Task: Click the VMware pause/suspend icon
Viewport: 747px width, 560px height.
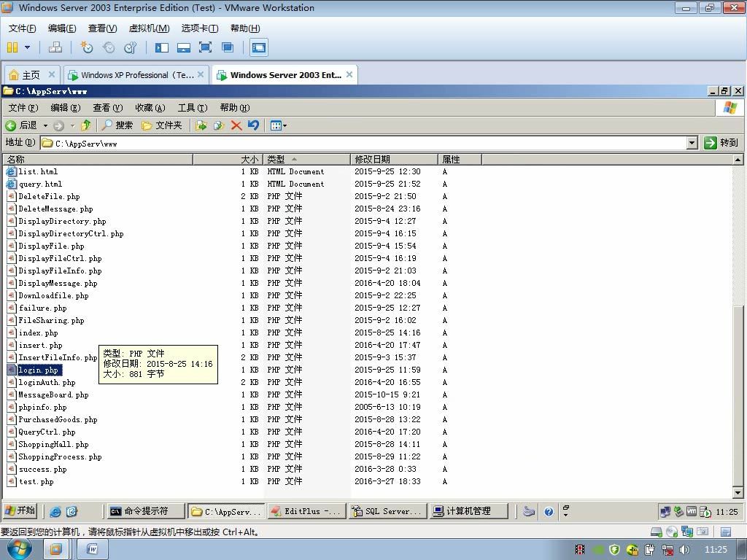Action: coord(12,47)
